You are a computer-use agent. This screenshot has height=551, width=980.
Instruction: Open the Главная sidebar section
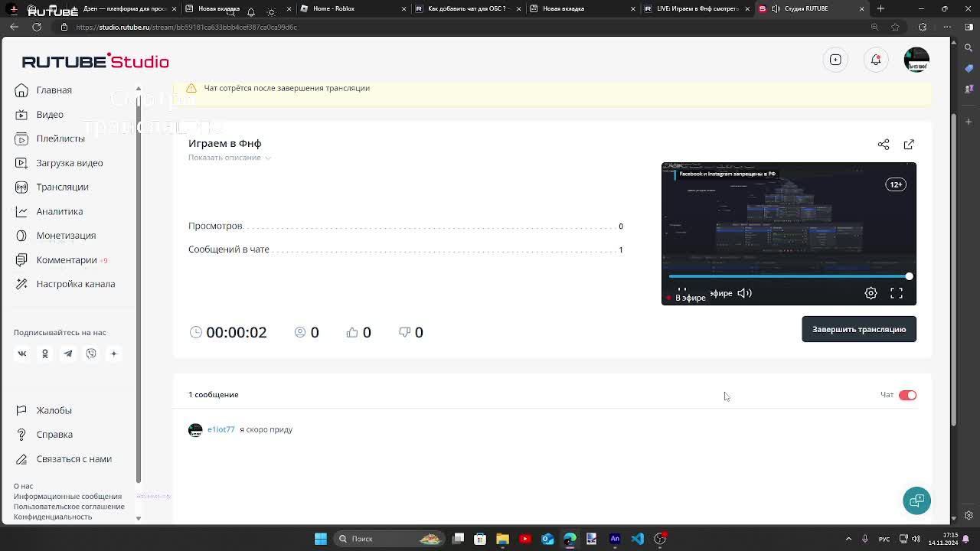pyautogui.click(x=54, y=90)
